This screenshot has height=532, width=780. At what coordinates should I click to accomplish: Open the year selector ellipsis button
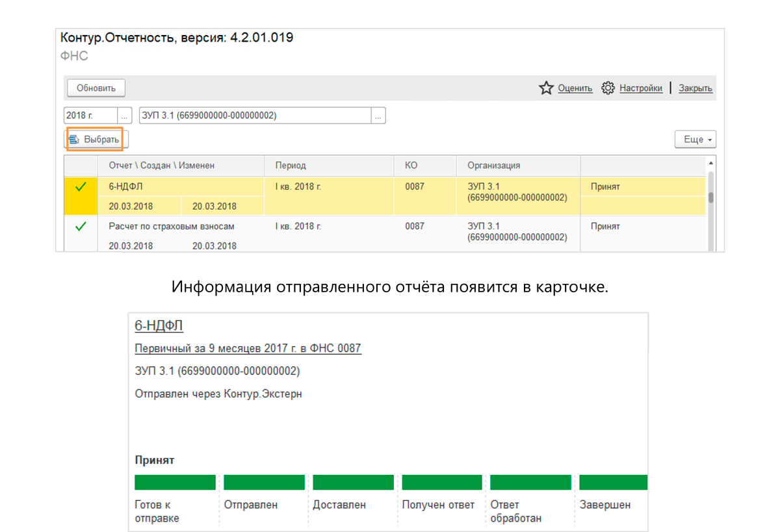pos(125,116)
